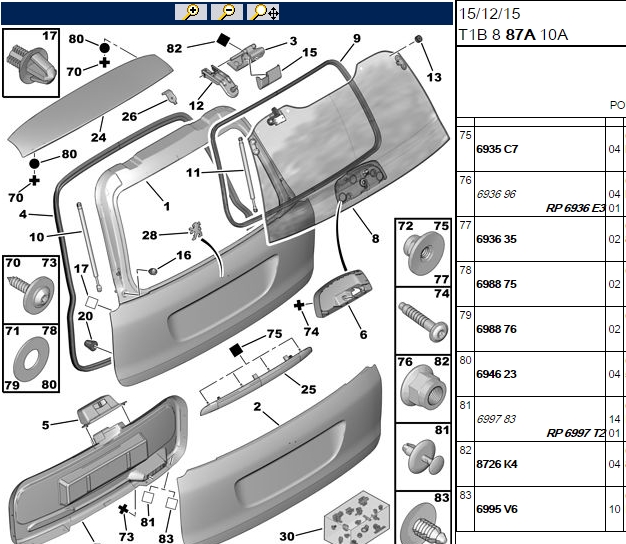
Task: Click item number 80 in parts table
Action: click(x=465, y=360)
